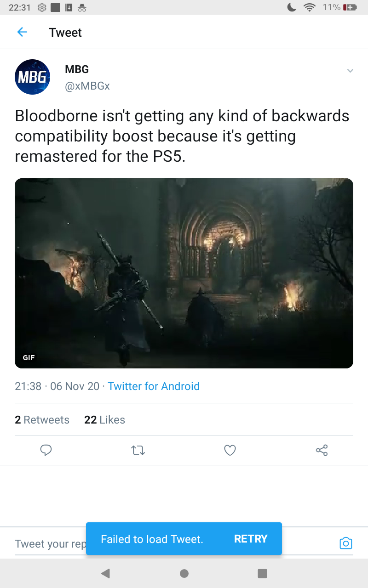
Task: Open @xMBGx handle profile
Action: click(87, 86)
